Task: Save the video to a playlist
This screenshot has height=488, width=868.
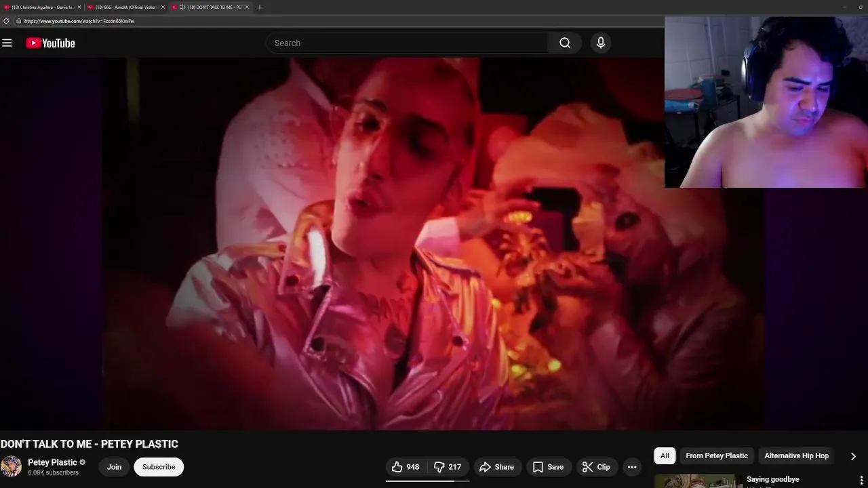Action: pos(548,467)
